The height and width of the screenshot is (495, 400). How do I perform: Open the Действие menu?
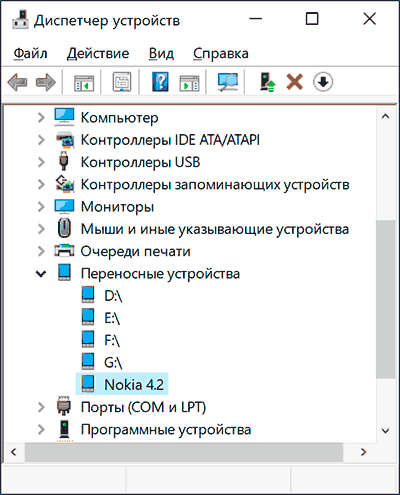[x=98, y=53]
